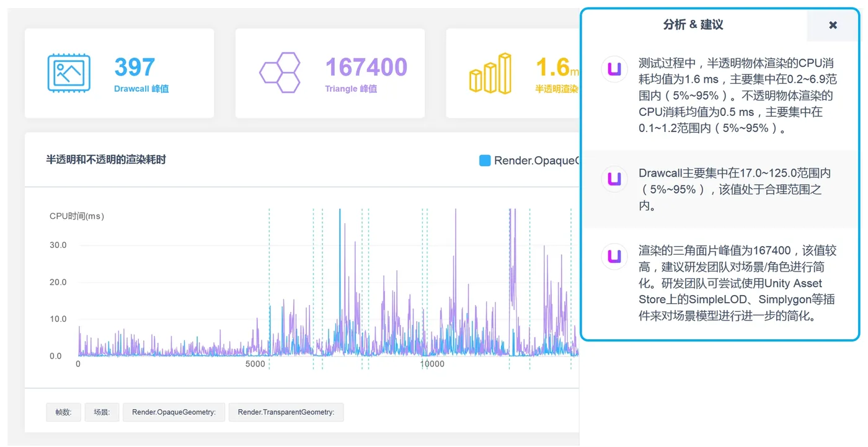
Task: Click the Render.OpaqueGeometry: value box
Action: tap(174, 412)
